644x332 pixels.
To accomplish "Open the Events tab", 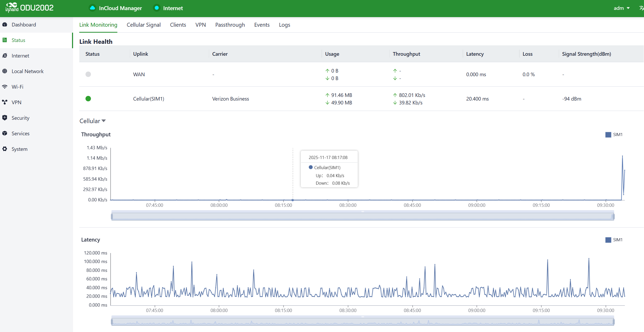I will (x=262, y=25).
